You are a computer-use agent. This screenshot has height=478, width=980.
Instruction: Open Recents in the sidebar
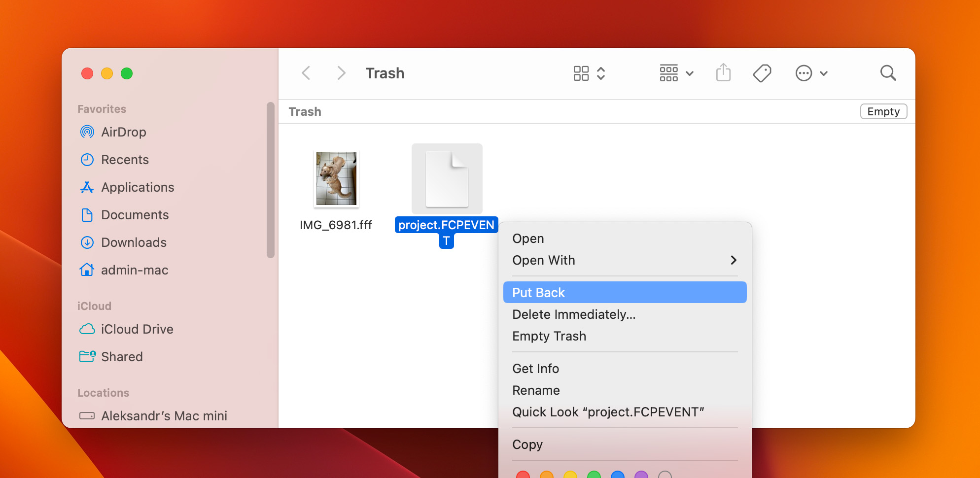[x=114, y=160]
